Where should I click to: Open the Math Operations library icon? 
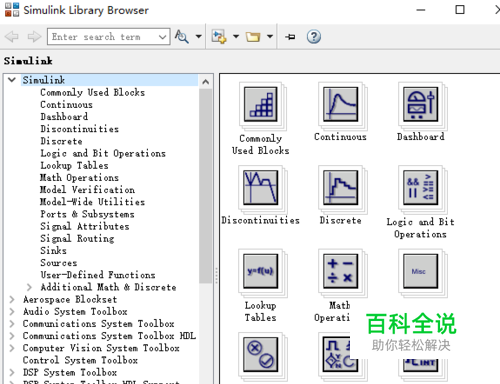(341, 271)
